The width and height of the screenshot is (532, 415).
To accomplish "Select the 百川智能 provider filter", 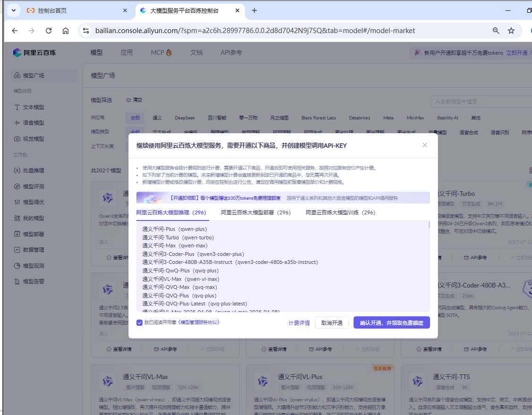I will 217,118.
